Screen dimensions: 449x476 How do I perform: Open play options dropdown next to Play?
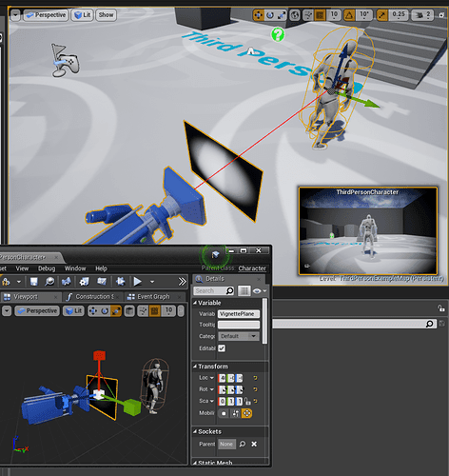[x=152, y=282]
